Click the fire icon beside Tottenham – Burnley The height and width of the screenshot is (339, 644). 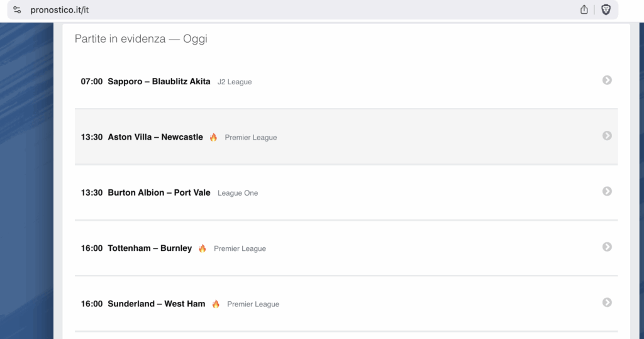click(x=202, y=248)
